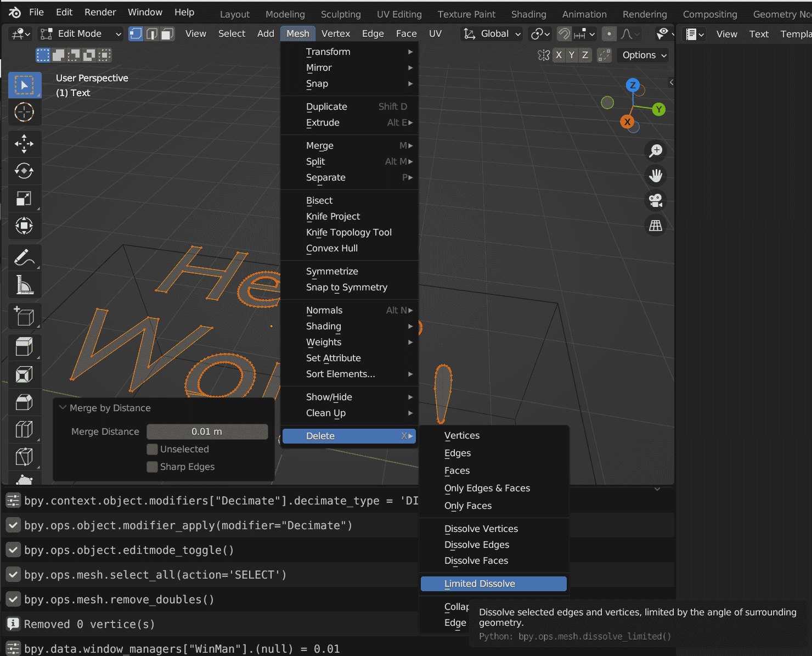Choose Limited Dissolve from Delete menu
The height and width of the screenshot is (656, 812).
(x=494, y=584)
